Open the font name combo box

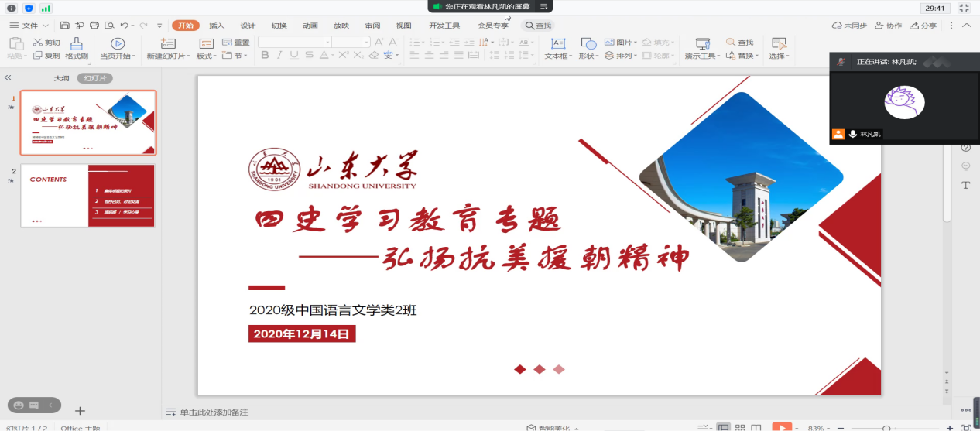295,43
